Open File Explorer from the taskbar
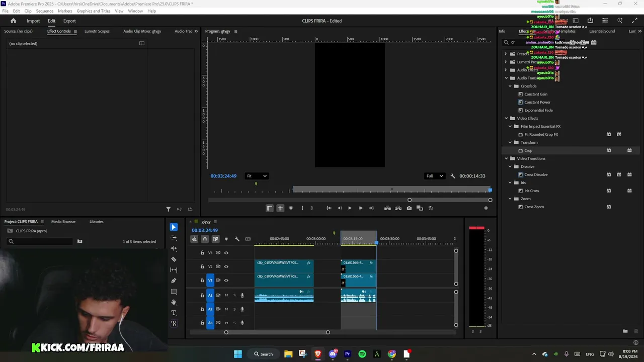The height and width of the screenshot is (362, 644). pyautogui.click(x=288, y=354)
